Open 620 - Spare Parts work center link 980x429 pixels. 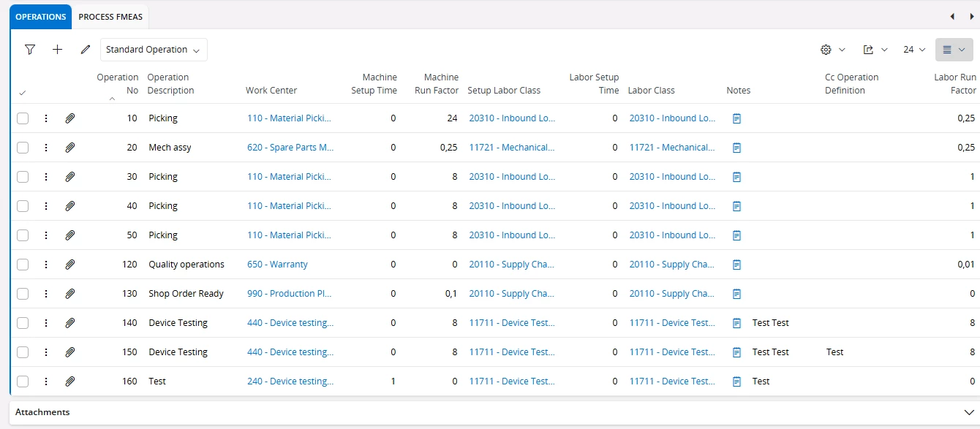tap(290, 148)
